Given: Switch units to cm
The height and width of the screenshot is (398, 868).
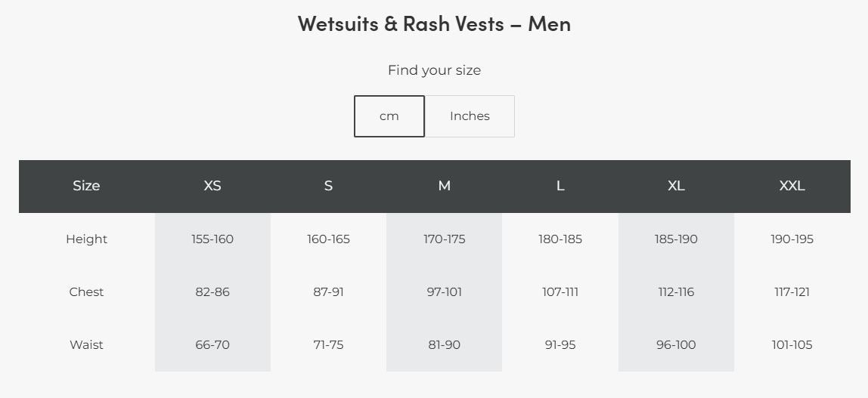Looking at the screenshot, I should (389, 116).
